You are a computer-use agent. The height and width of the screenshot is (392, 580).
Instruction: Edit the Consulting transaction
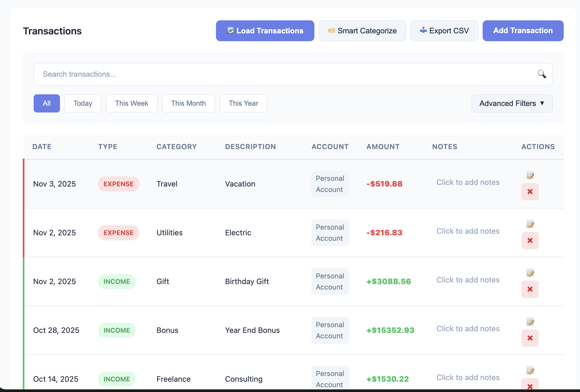tap(530, 370)
